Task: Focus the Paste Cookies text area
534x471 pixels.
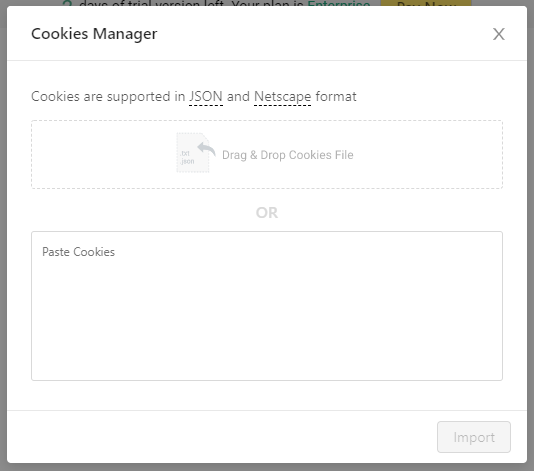Action: coord(267,306)
